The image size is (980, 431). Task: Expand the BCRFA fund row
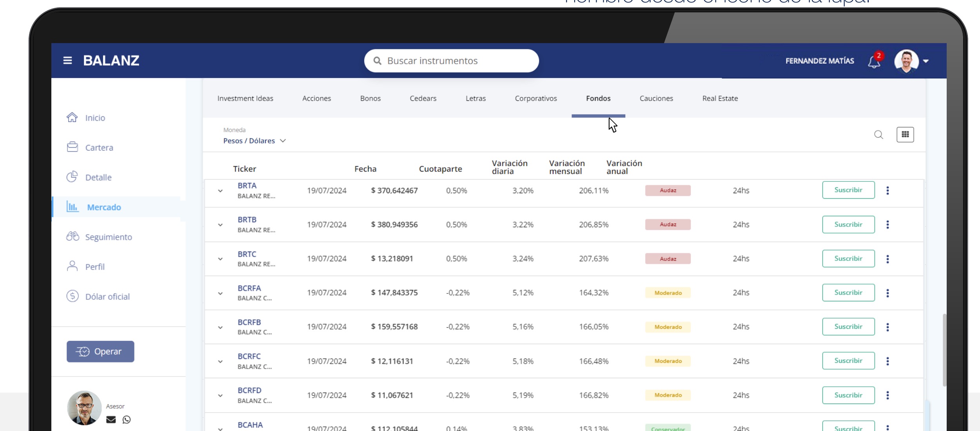pos(220,293)
